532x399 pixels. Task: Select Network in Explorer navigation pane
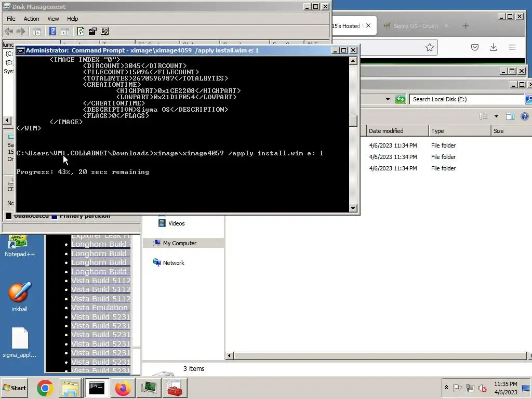tap(169, 262)
